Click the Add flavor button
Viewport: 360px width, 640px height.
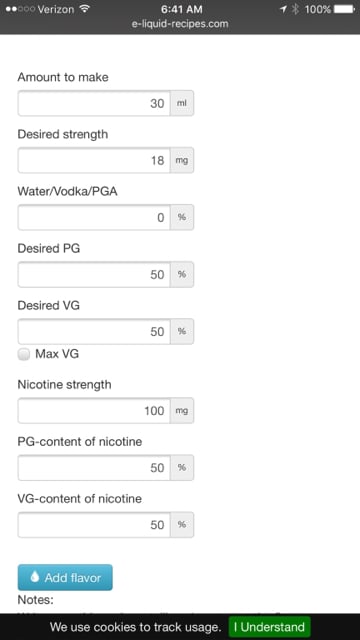(65, 577)
